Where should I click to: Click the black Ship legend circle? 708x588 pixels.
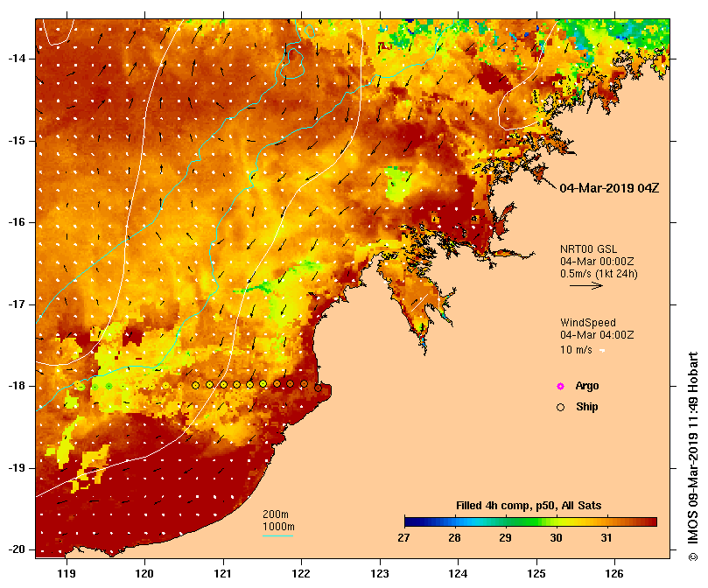tap(560, 408)
